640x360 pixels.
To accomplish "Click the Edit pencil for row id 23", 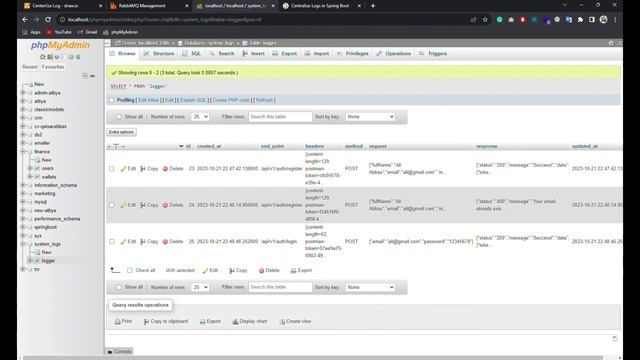I will [123, 169].
